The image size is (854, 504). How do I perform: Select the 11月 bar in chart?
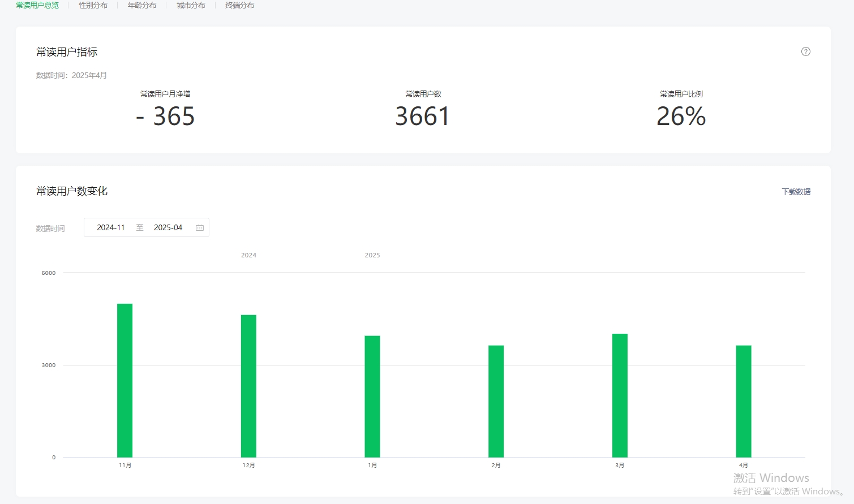click(125, 380)
